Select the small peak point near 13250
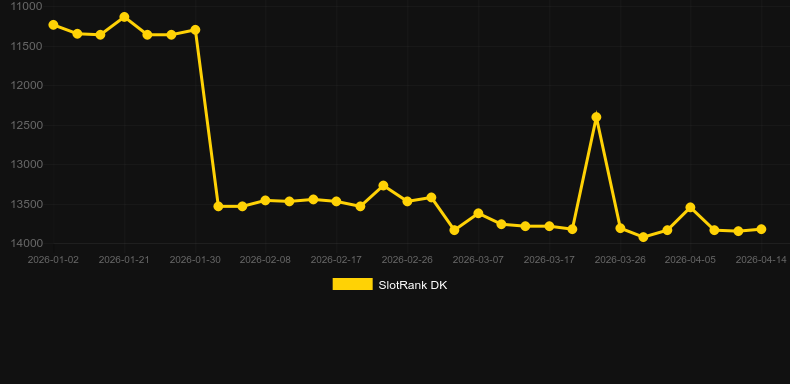The height and width of the screenshot is (384, 790). tap(383, 185)
